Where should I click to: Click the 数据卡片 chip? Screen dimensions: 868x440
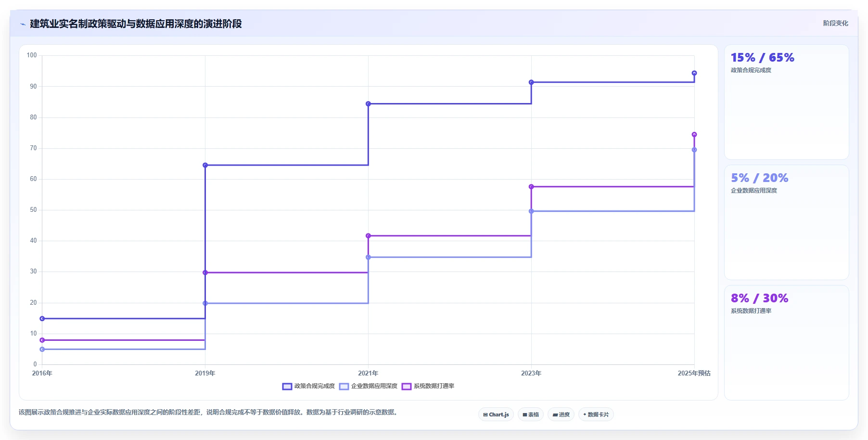point(596,414)
